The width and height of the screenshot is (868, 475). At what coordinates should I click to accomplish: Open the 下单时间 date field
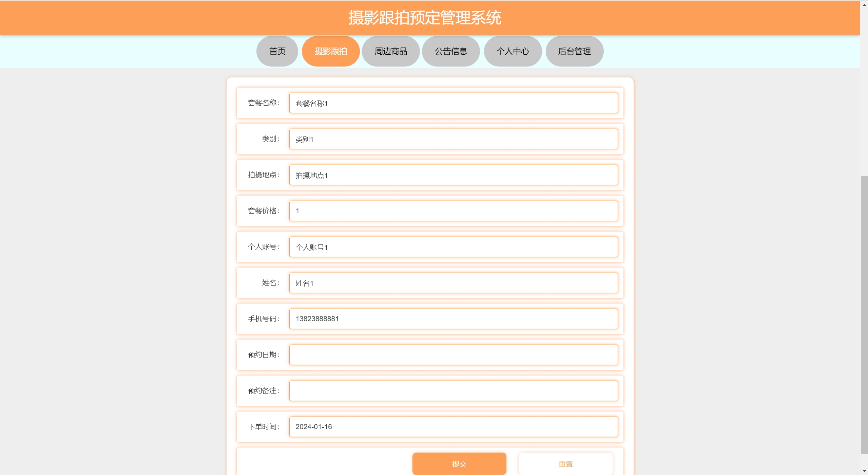coord(453,427)
